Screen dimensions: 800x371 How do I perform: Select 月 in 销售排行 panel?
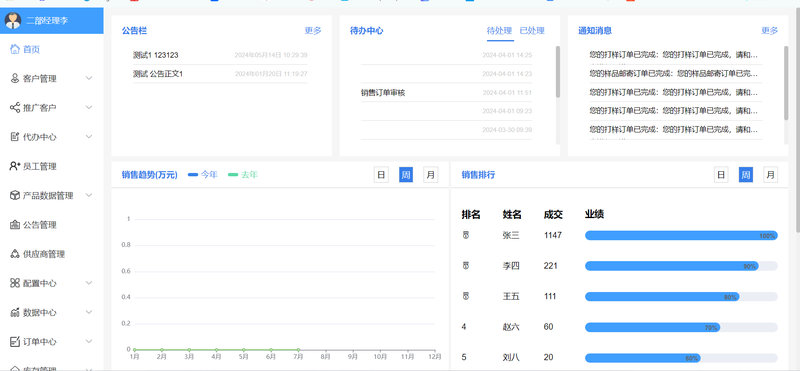tap(770, 175)
